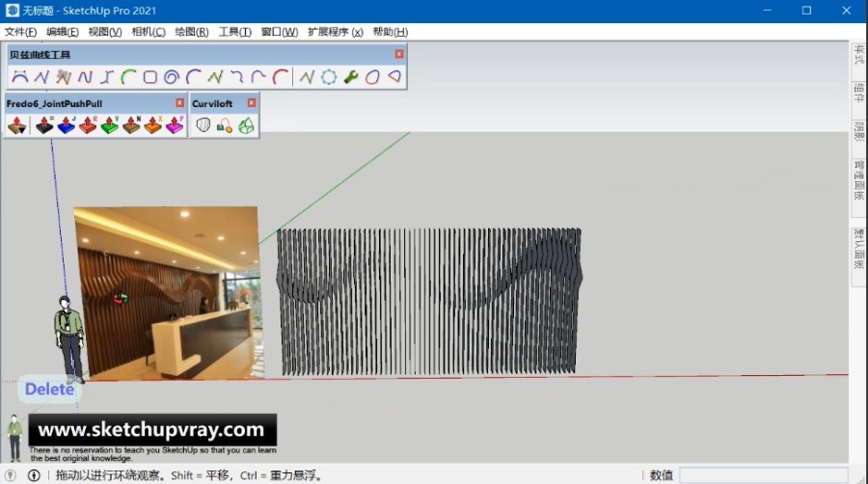This screenshot has height=484, width=868.
Task: Open the 编辑(E) menu
Action: pyautogui.click(x=63, y=32)
